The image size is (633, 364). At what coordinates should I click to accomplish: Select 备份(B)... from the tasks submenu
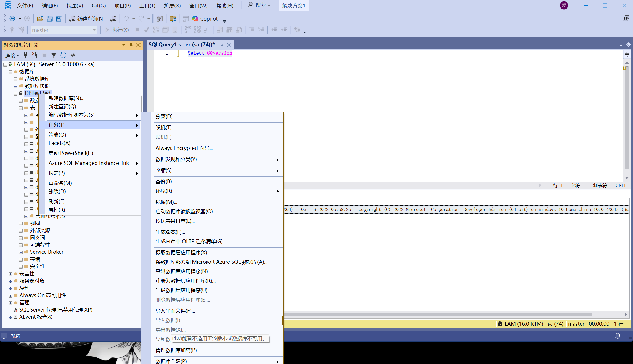pyautogui.click(x=165, y=182)
